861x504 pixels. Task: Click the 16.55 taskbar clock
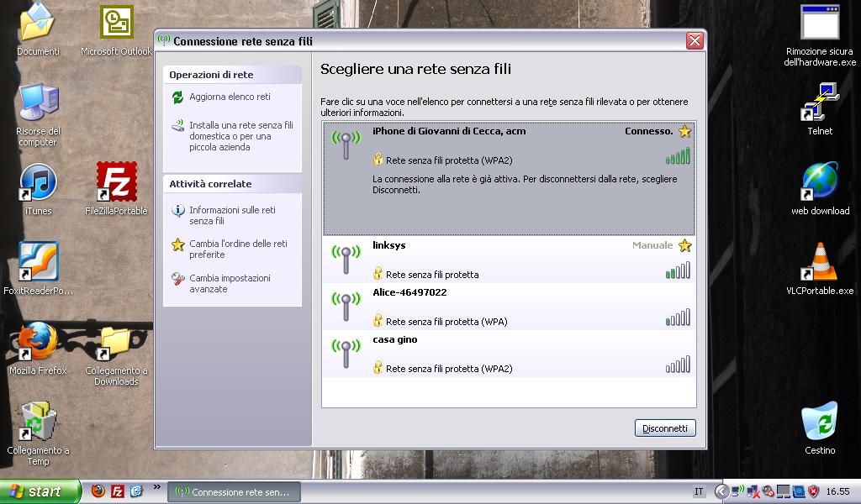[838, 491]
